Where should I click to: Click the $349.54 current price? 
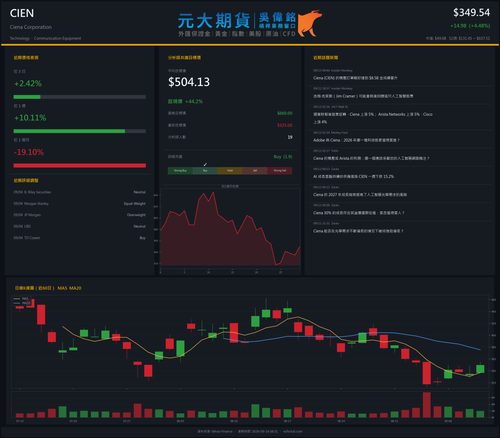(x=471, y=13)
